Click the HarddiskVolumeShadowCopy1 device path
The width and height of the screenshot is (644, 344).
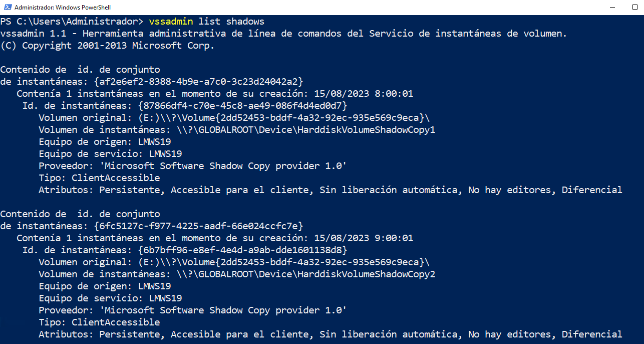tap(305, 130)
